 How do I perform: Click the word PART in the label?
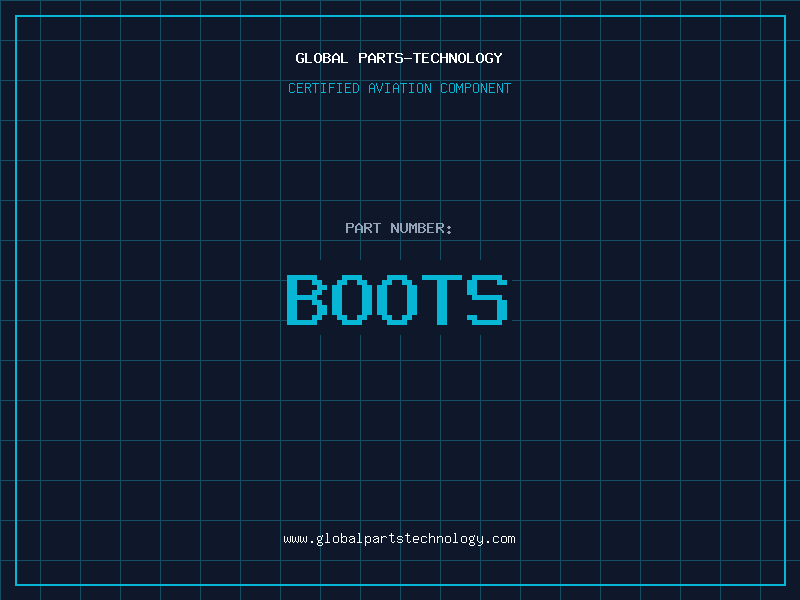pos(363,228)
